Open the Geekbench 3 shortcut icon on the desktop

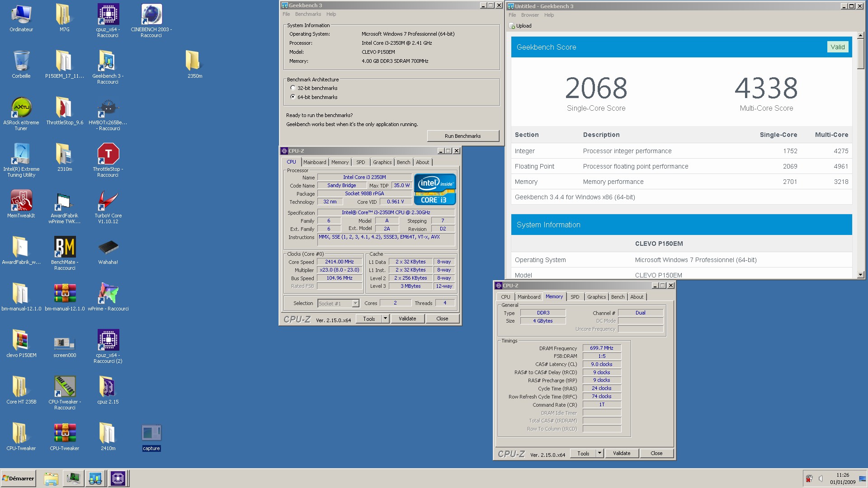coord(108,61)
